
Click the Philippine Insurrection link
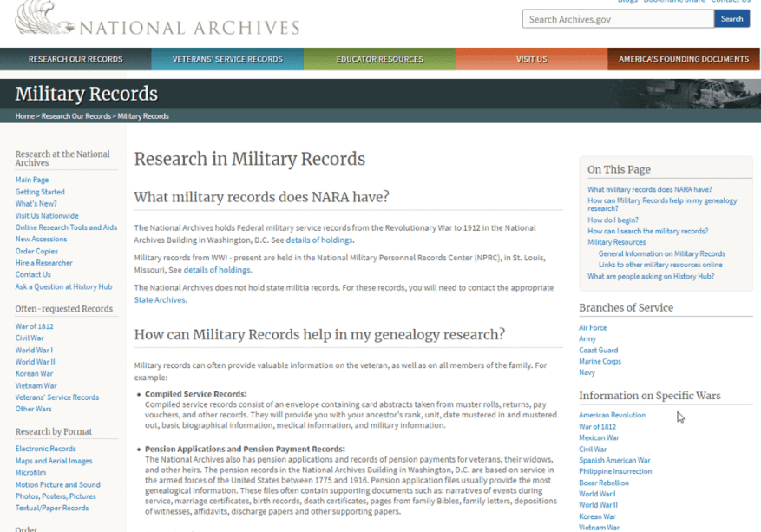coord(615,471)
